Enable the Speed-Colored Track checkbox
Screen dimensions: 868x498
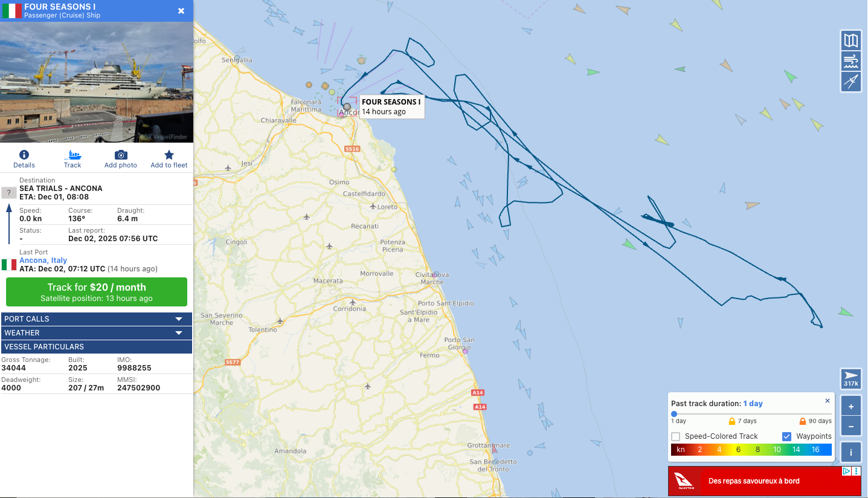click(x=676, y=436)
